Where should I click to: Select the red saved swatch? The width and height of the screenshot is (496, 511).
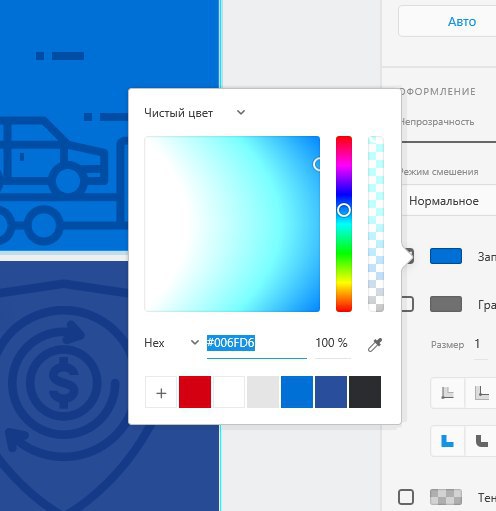[195, 392]
